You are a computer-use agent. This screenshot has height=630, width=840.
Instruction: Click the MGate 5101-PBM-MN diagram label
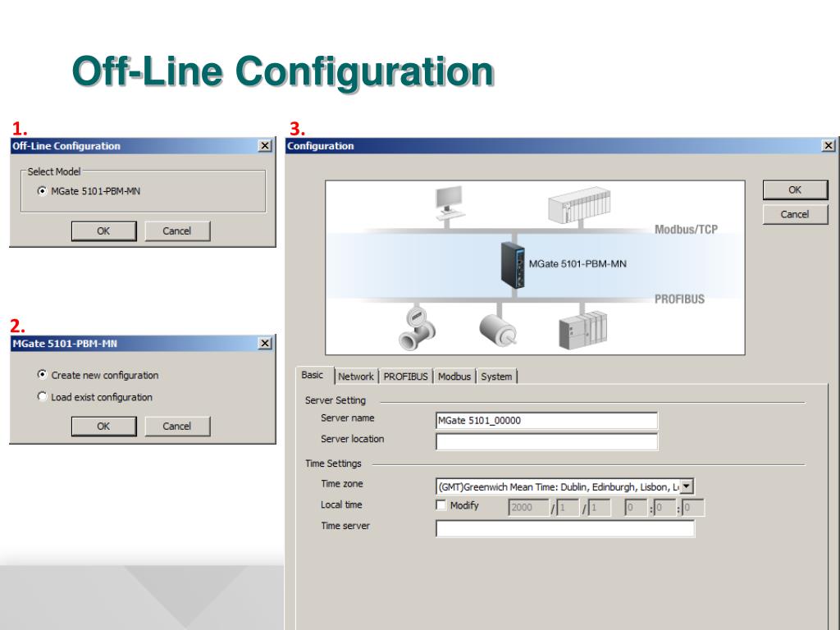pos(577,263)
